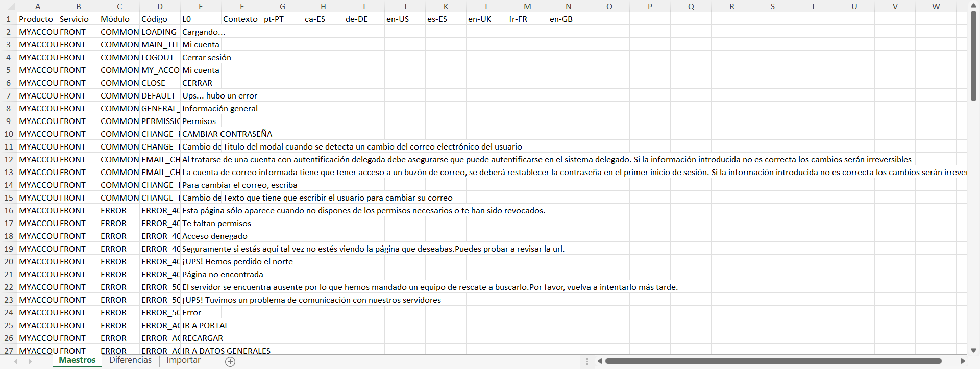Select the cell 'Ups... hubo un error'
980x369 pixels.
(x=201, y=95)
